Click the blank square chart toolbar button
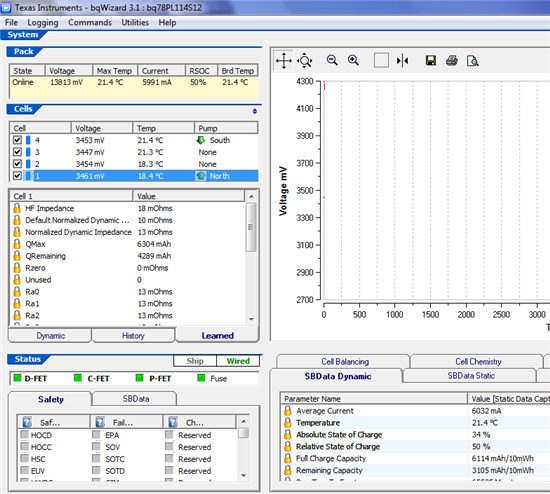The height and width of the screenshot is (494, 550). point(381,60)
